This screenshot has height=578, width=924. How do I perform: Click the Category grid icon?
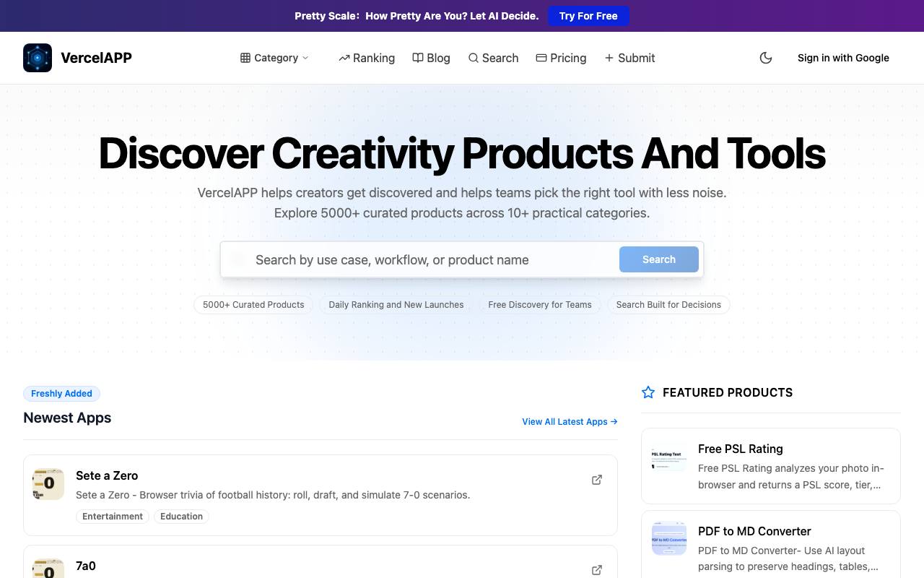(245, 58)
